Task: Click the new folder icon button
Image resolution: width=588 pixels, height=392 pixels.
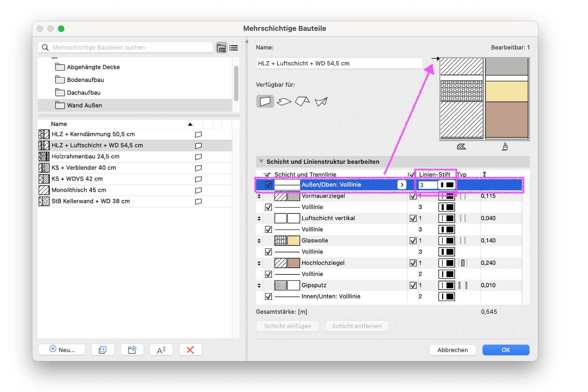Action: (132, 350)
